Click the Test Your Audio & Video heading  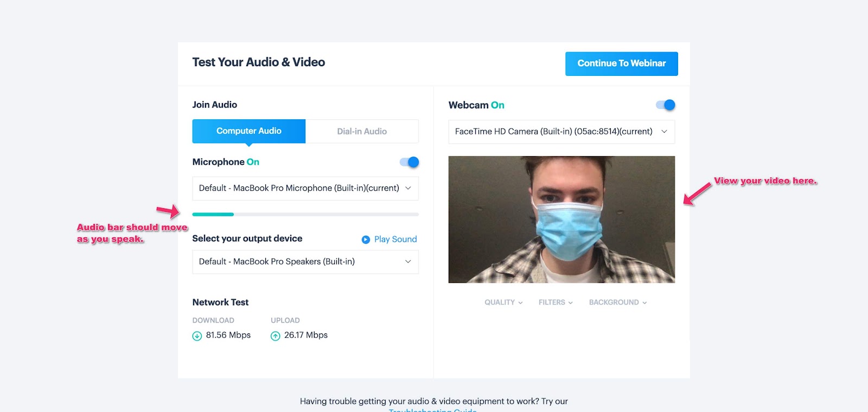[259, 62]
